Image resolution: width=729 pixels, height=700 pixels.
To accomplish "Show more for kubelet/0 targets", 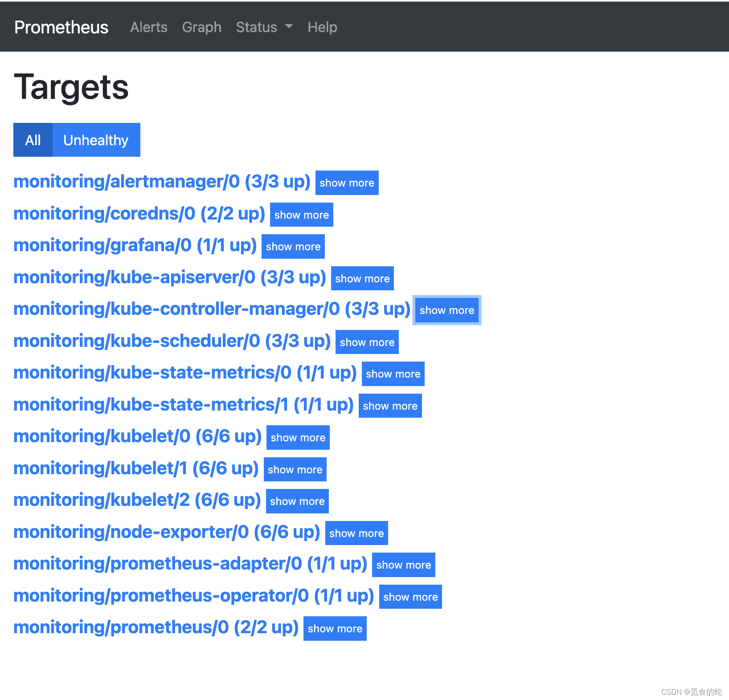I will pos(298,437).
